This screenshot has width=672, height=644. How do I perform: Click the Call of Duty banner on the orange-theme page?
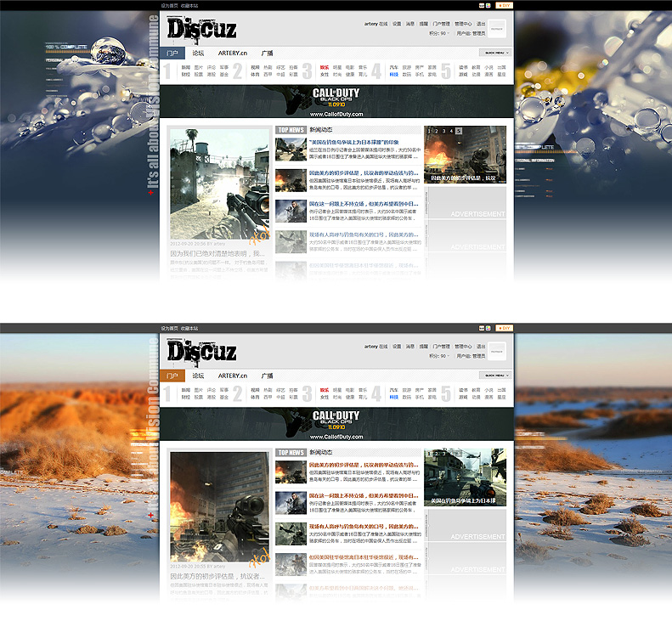click(336, 424)
